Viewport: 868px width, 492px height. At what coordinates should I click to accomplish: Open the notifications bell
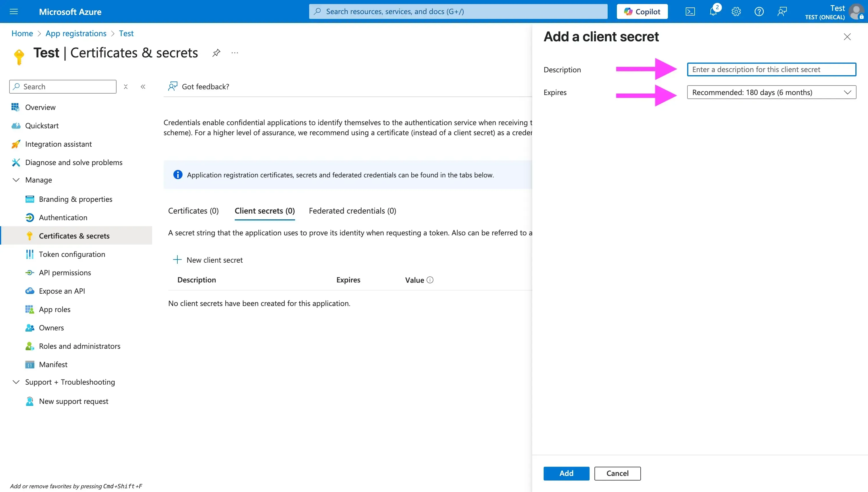click(713, 11)
